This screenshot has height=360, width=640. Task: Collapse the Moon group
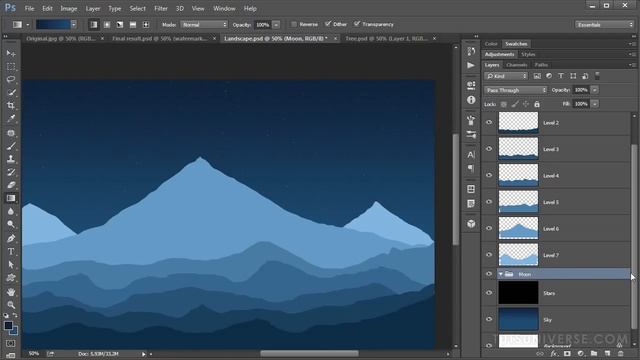click(x=500, y=274)
